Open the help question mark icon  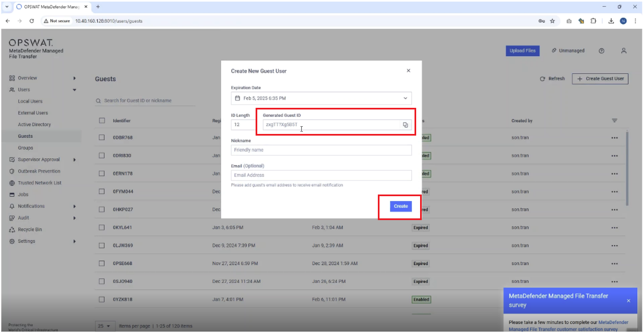pos(601,51)
